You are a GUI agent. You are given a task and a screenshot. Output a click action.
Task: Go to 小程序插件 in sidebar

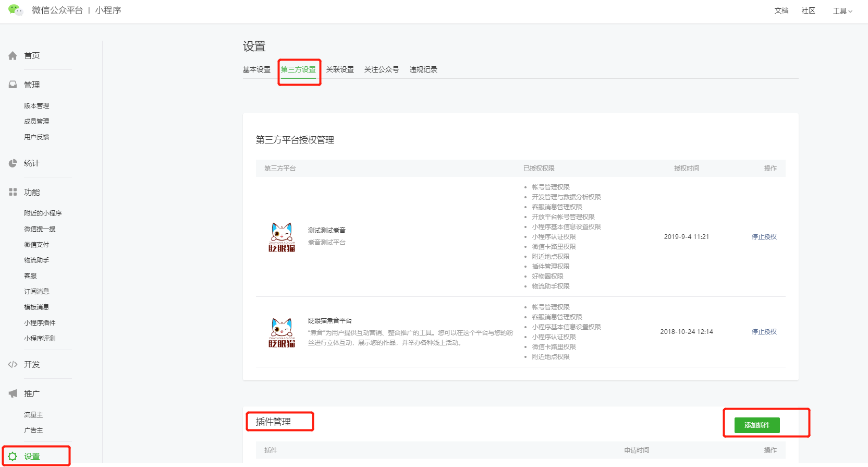tap(40, 322)
